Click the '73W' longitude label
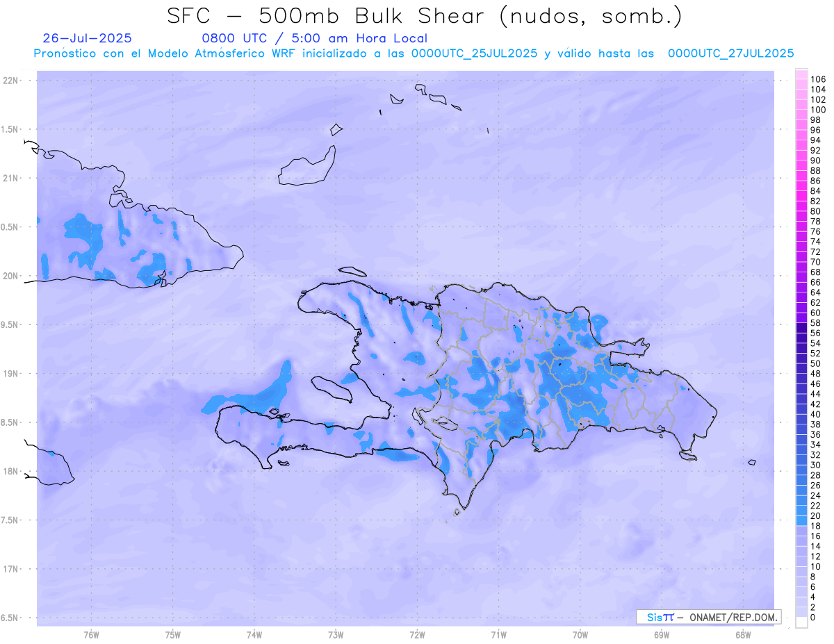Viewport: 834px width, 644px height. point(336,635)
